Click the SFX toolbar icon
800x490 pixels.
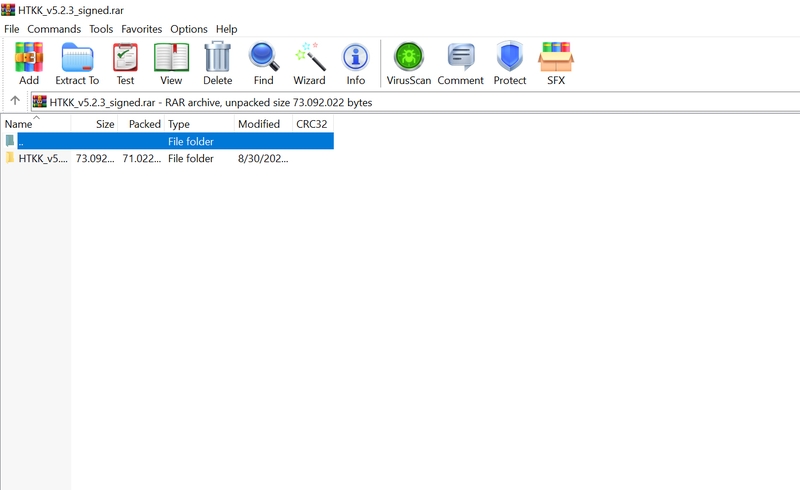[556, 57]
